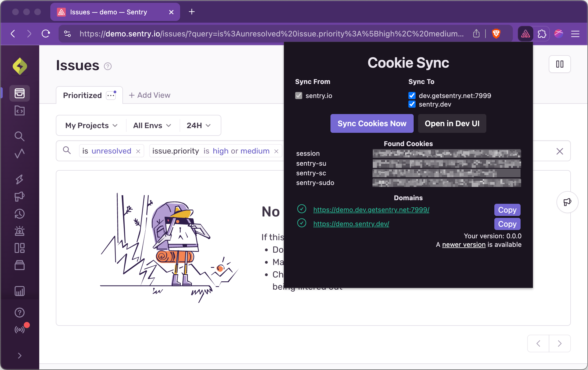Select the Prioritized view tab
Image resolution: width=588 pixels, height=370 pixels.
pos(82,95)
